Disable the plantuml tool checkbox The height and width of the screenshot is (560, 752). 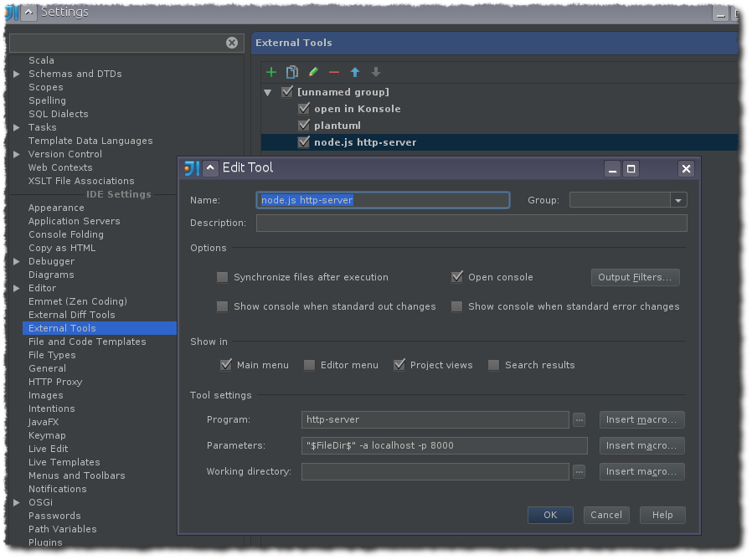(304, 126)
